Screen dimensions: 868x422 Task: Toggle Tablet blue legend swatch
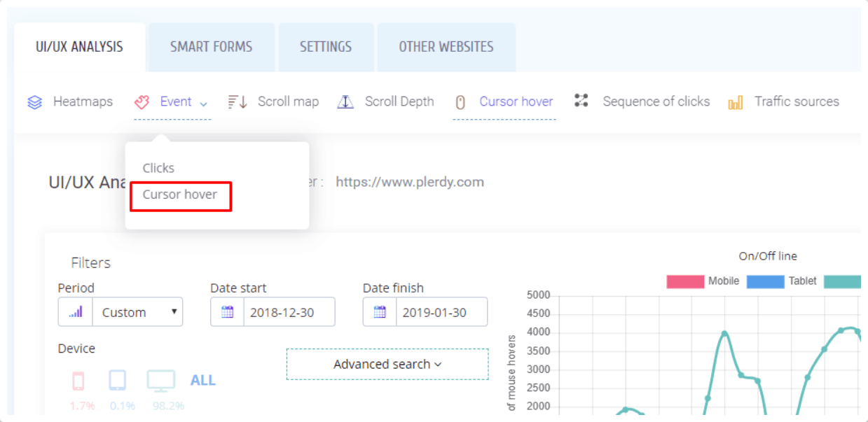click(765, 281)
